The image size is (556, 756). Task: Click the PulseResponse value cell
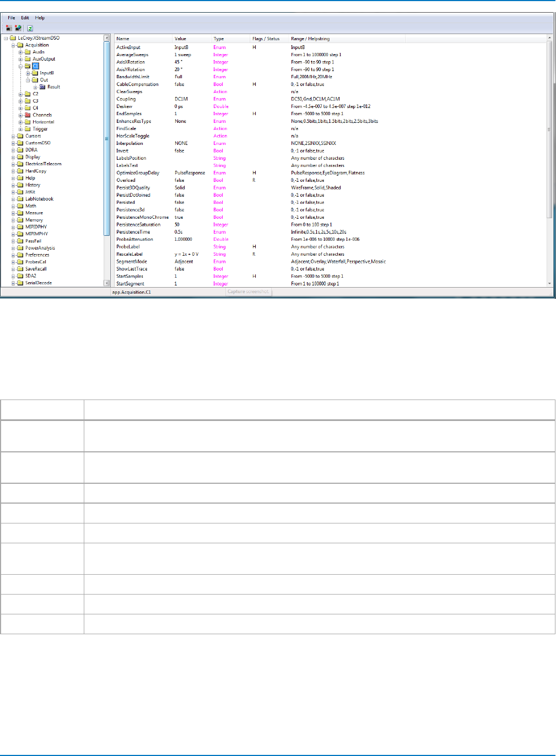[x=190, y=173]
